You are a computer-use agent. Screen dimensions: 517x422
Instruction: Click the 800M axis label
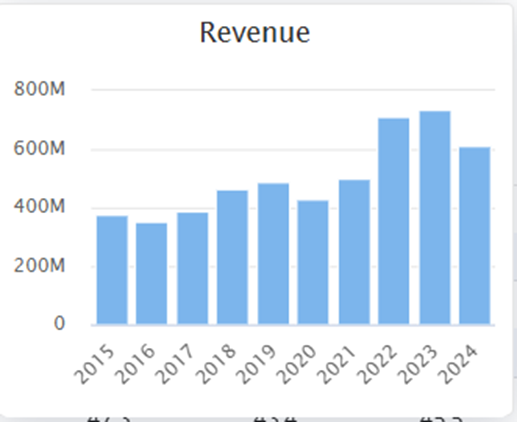pos(39,89)
